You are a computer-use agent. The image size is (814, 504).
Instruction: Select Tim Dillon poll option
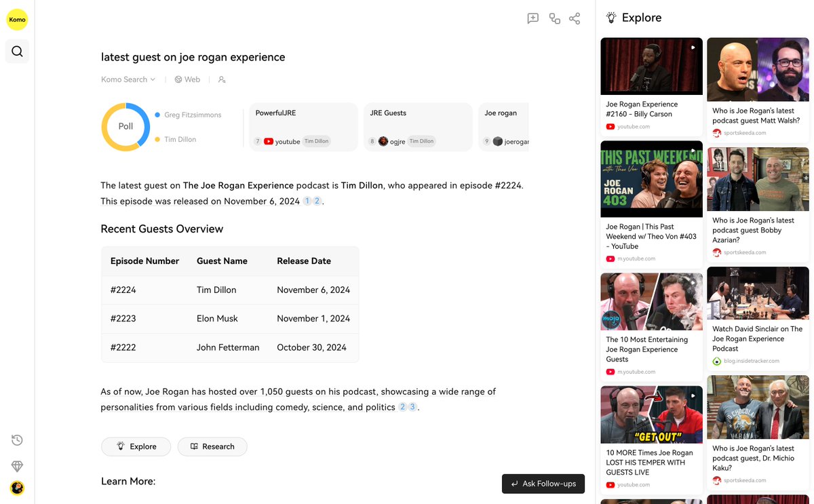[176, 139]
